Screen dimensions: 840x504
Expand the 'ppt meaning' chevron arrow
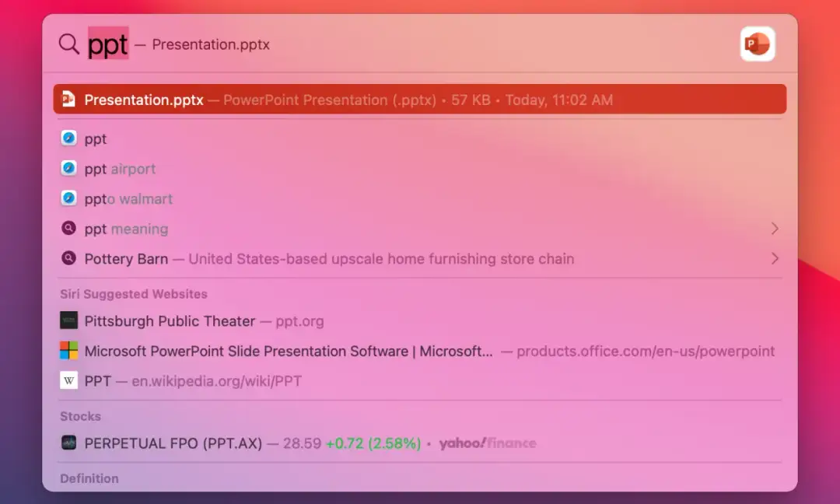(774, 229)
